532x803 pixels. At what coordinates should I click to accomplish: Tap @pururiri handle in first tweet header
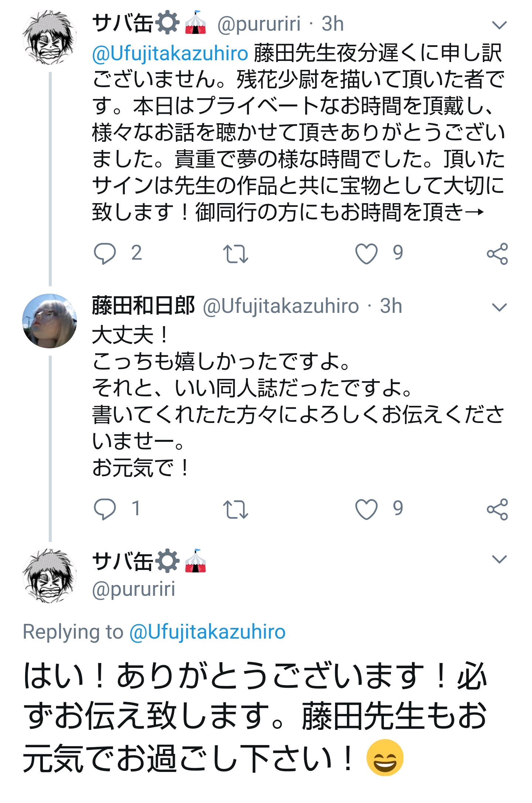point(259,24)
